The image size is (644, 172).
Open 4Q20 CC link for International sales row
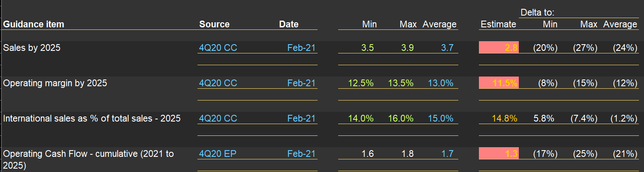[x=218, y=119]
